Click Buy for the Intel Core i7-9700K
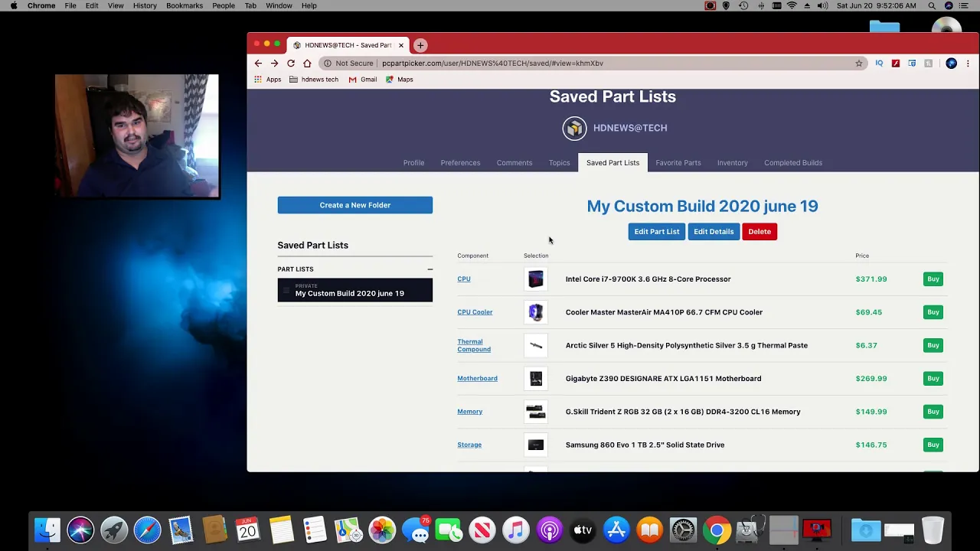Image resolution: width=980 pixels, height=551 pixels. click(x=933, y=279)
